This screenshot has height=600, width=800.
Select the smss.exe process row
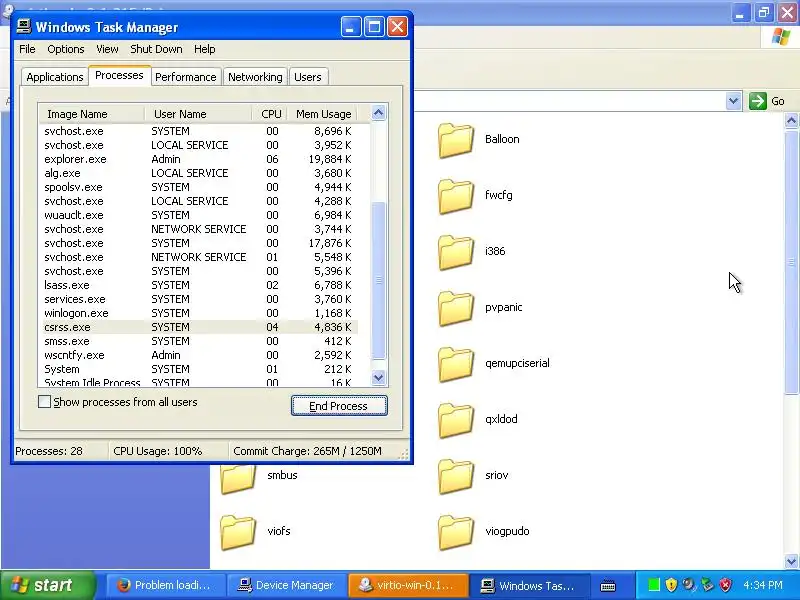point(198,341)
